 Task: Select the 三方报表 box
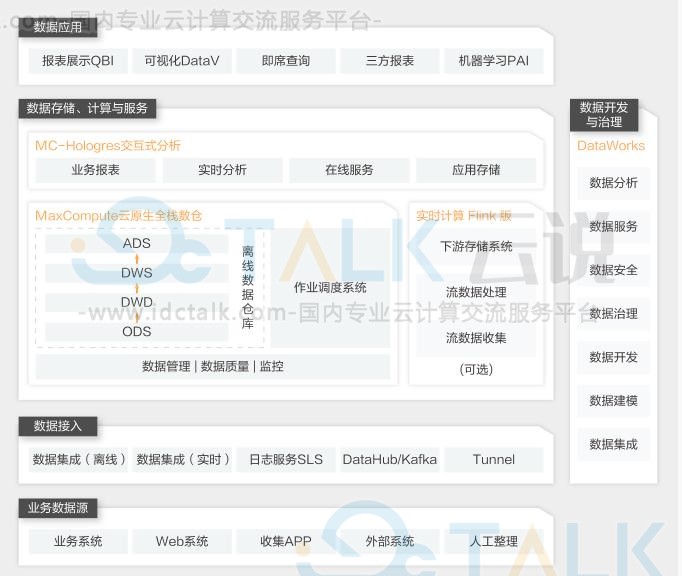390,61
